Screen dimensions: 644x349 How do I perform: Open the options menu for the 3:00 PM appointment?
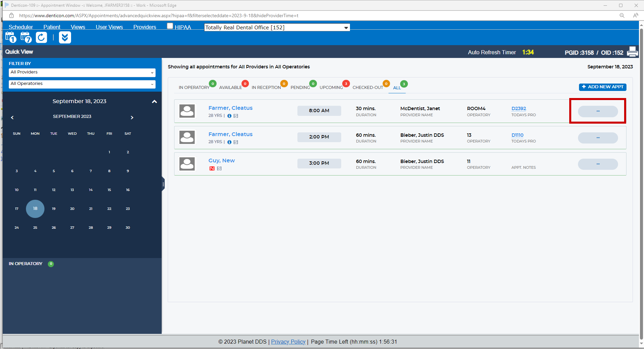[x=598, y=164]
